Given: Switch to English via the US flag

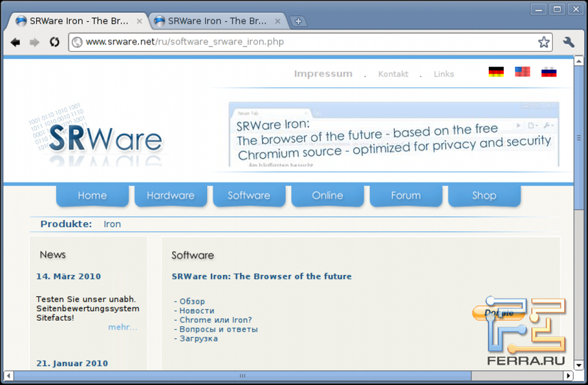Looking at the screenshot, I should [x=522, y=72].
